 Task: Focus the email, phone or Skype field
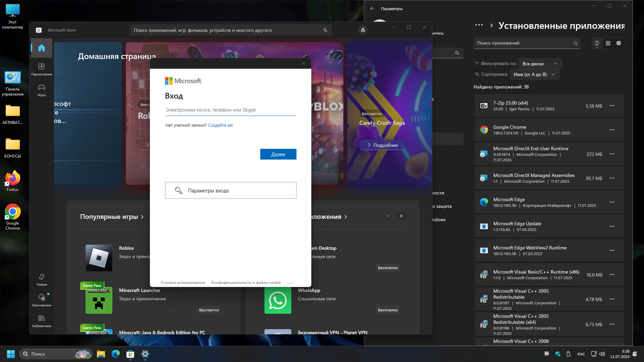click(x=230, y=110)
